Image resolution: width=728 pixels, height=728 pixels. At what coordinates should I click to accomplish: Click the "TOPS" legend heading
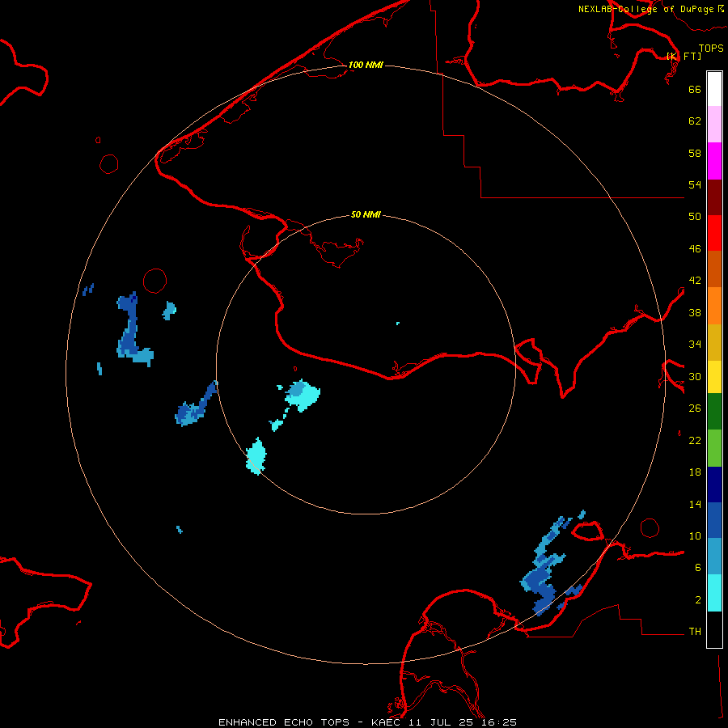click(711, 48)
